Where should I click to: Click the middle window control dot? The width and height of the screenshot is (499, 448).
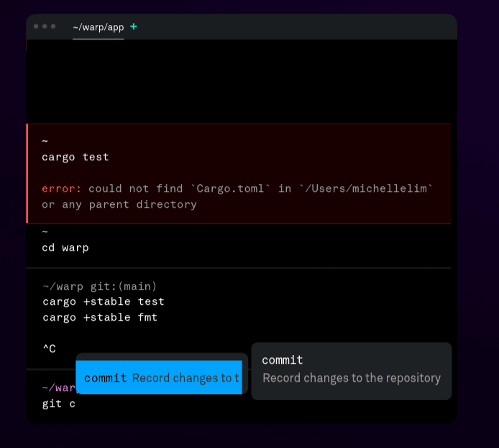[x=45, y=26]
